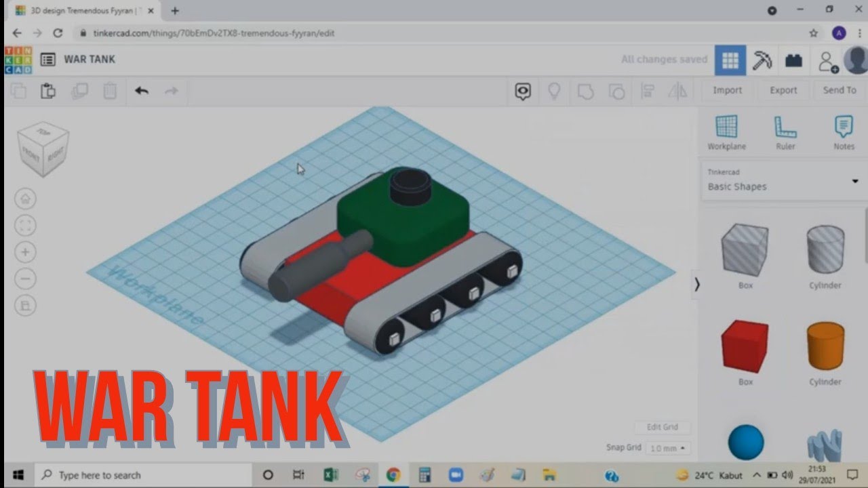Open Blocks mode pickaxe icon

(762, 60)
